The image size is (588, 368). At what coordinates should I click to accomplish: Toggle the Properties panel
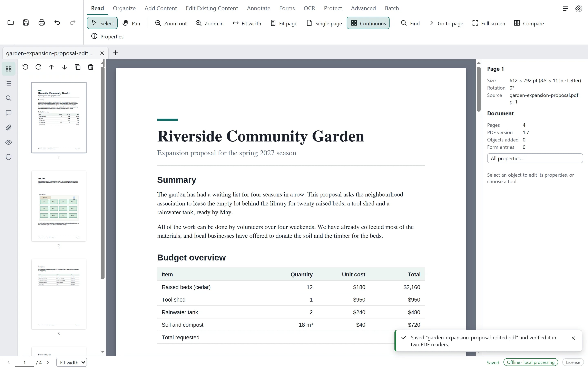[107, 37]
